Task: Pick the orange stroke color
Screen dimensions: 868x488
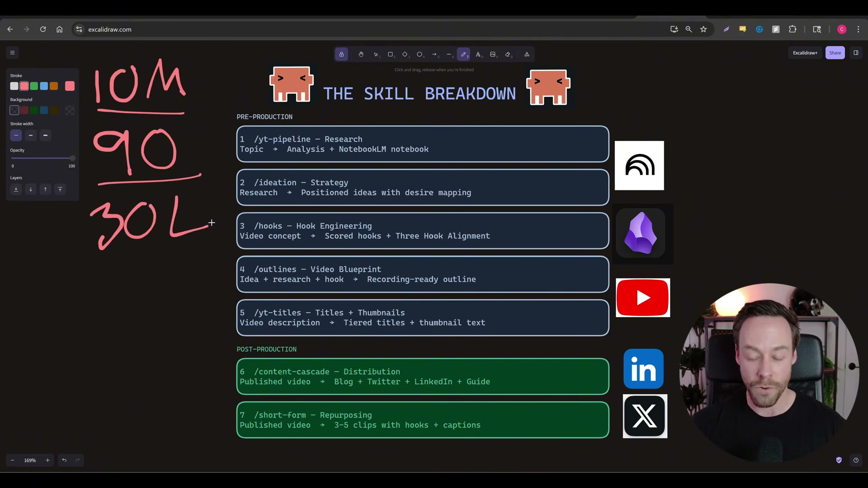Action: pos(54,86)
